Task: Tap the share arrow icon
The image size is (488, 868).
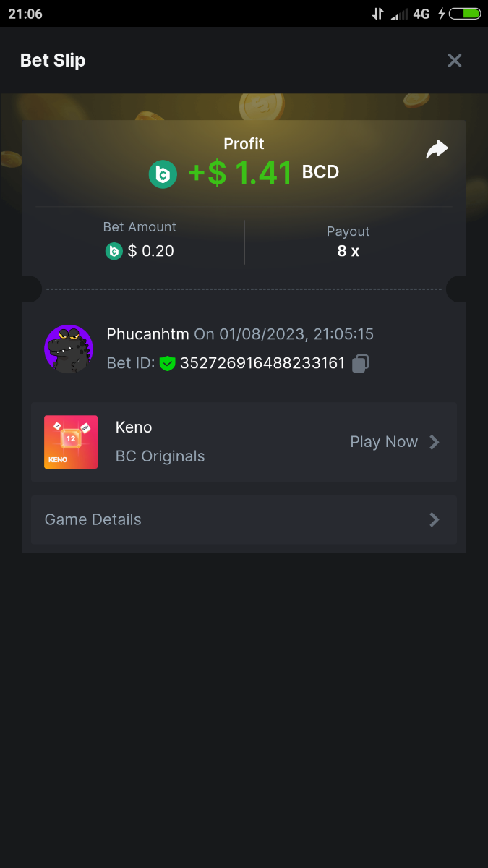Action: pyautogui.click(x=437, y=150)
